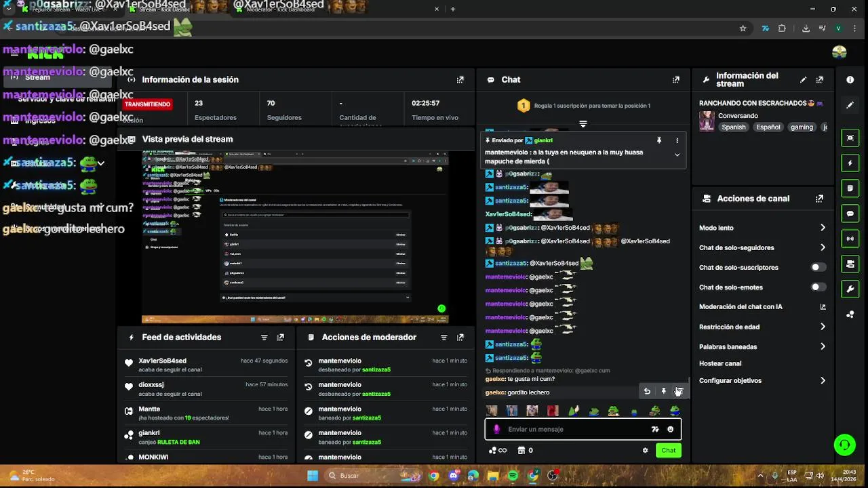
Task: Select the dioxxssj follow activity row
Action: point(206,389)
